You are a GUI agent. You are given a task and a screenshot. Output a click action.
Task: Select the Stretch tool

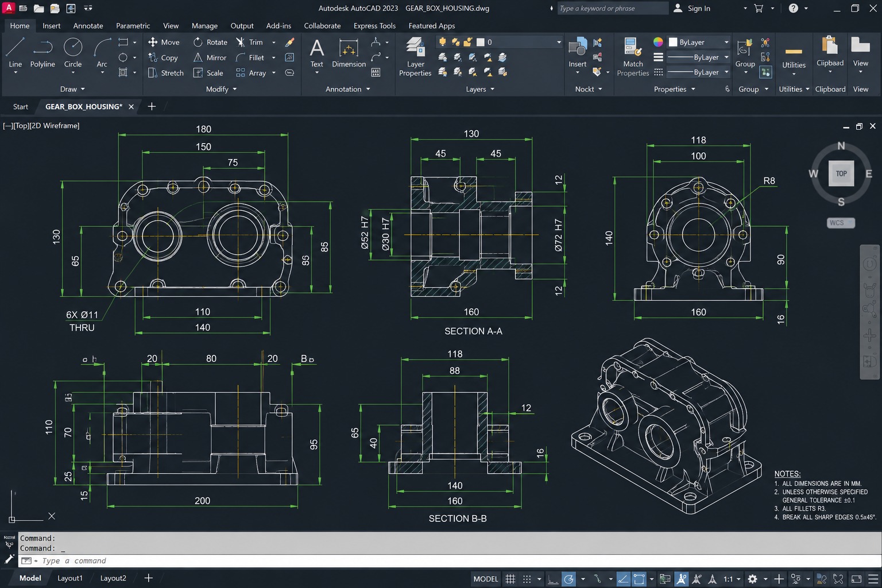tap(166, 73)
